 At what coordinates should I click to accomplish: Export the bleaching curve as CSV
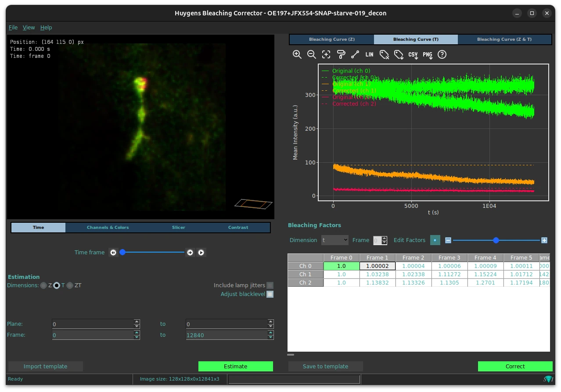413,54
